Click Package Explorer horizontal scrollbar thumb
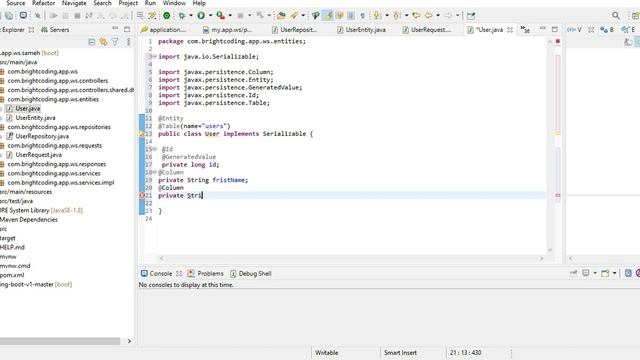640x360 pixels. [60, 341]
